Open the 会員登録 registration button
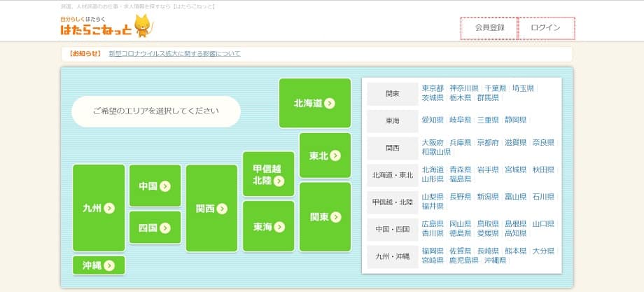This screenshot has width=644, height=292. pos(489,28)
